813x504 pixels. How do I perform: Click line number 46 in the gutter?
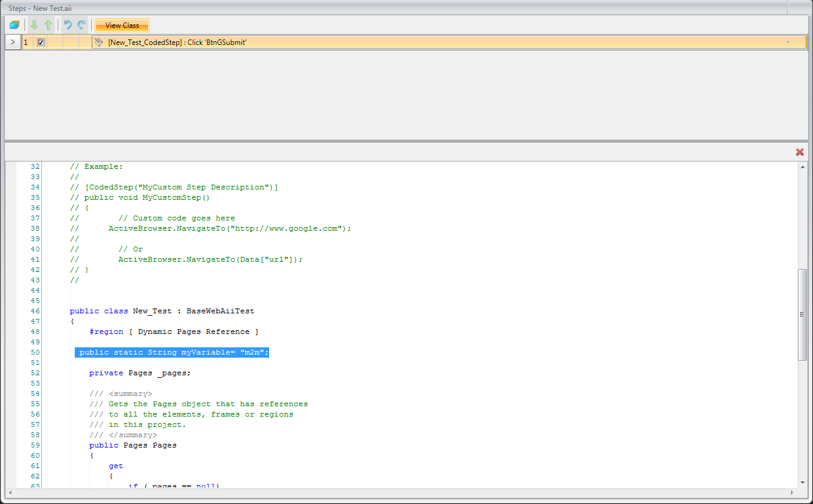point(35,311)
